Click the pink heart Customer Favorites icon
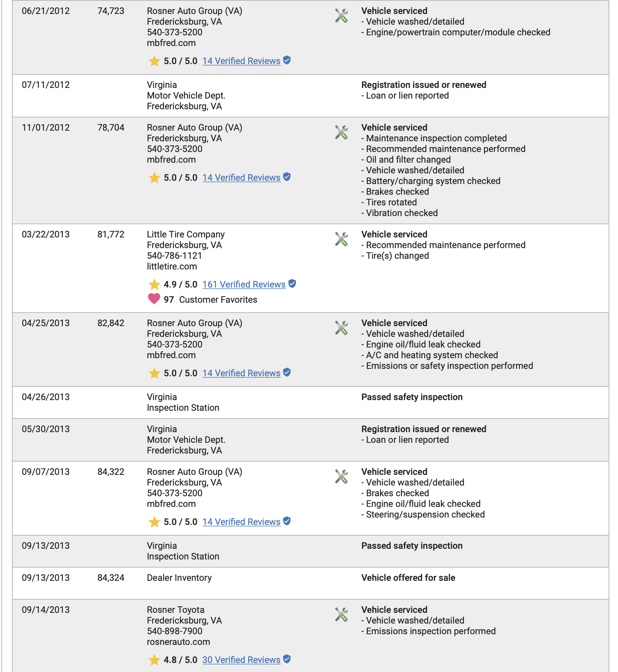618x672 pixels. [154, 299]
